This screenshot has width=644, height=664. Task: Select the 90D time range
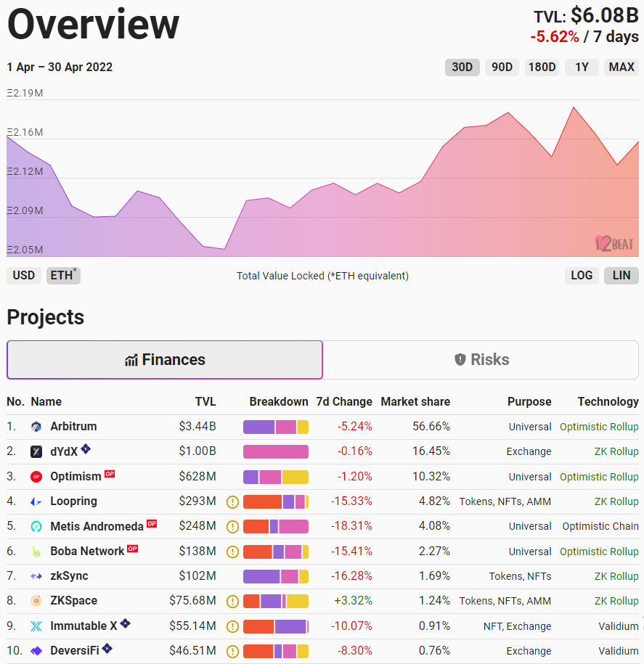502,67
